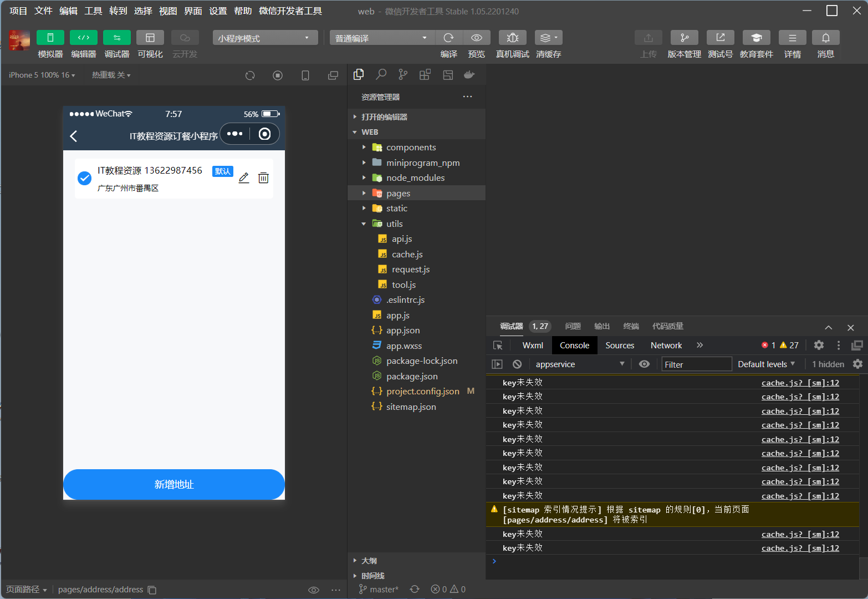Viewport: 868px width, 599px height.
Task: Open the source control branch icon
Action: point(403,74)
